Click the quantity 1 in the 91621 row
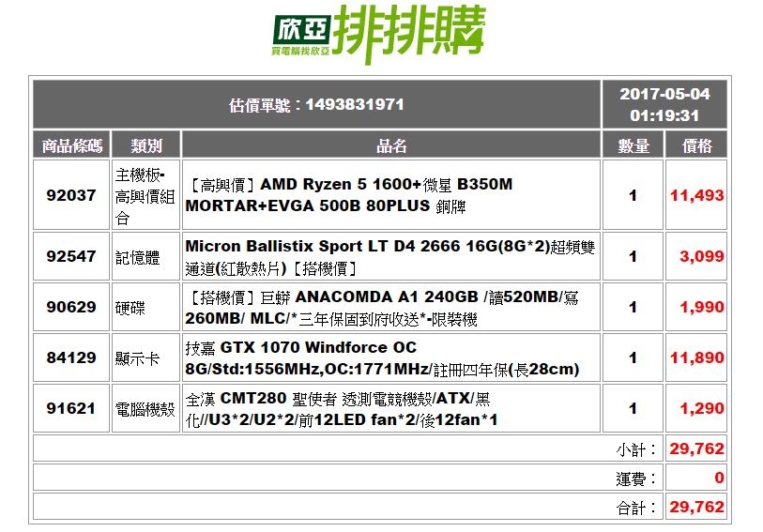Screen dimensions: 763x532 tap(633, 408)
